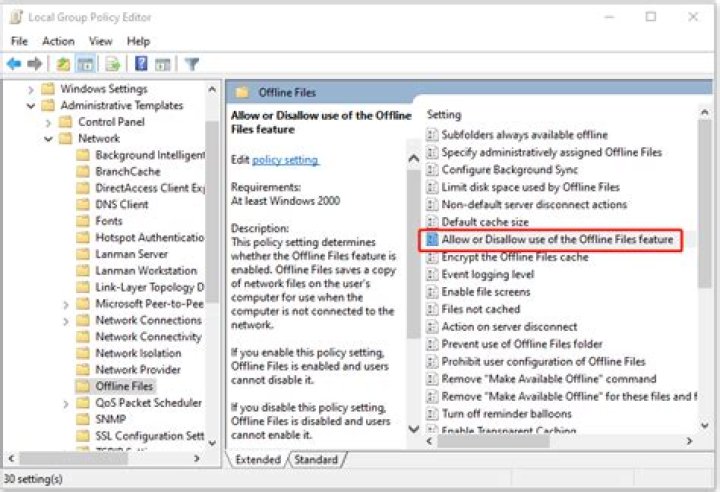Expand the Windows Settings tree node
This screenshot has width=720, height=492.
point(31,89)
